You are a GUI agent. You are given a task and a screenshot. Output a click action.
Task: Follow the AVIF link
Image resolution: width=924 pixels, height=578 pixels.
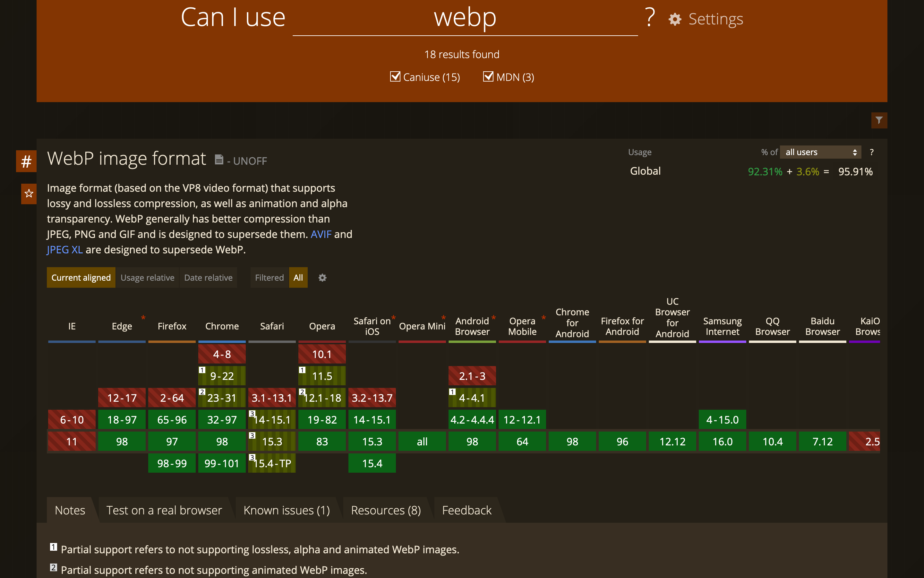321,234
